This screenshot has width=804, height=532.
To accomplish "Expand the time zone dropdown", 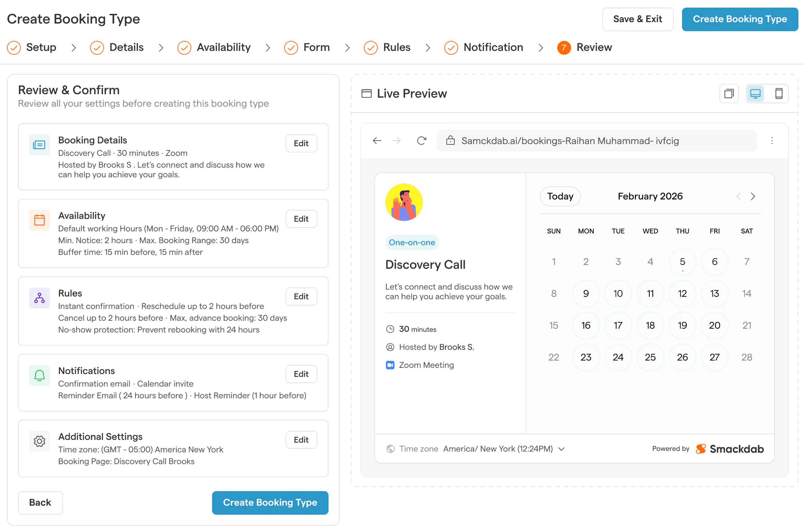I will tap(562, 449).
